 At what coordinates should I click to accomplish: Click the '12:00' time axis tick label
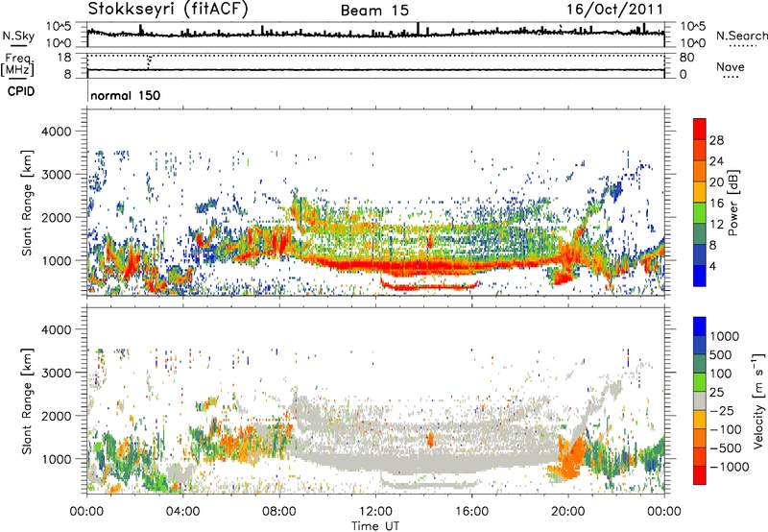click(375, 512)
